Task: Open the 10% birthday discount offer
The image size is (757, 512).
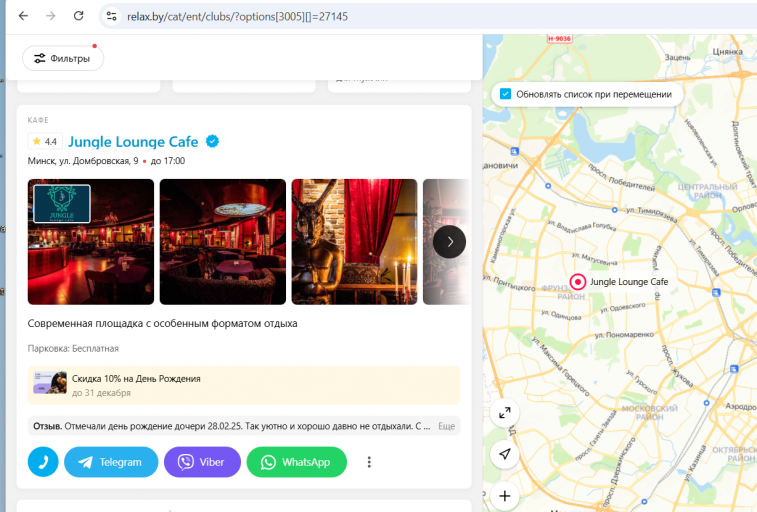Action: pos(244,385)
